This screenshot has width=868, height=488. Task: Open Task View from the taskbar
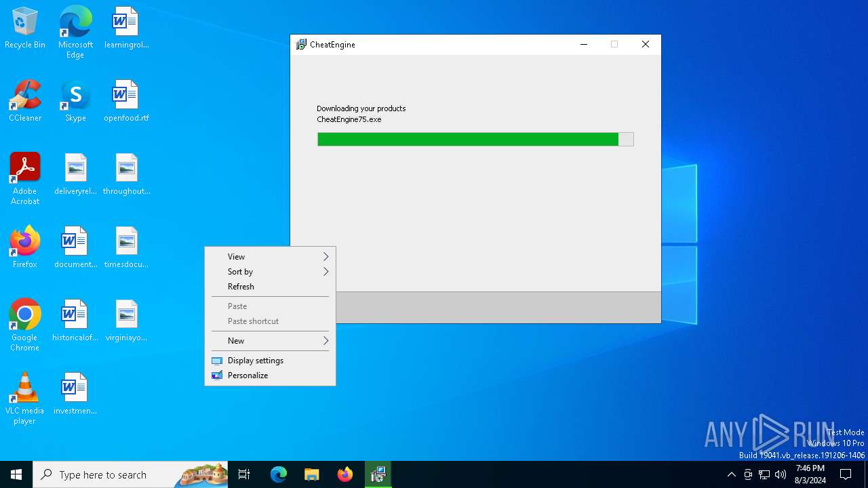click(x=244, y=474)
